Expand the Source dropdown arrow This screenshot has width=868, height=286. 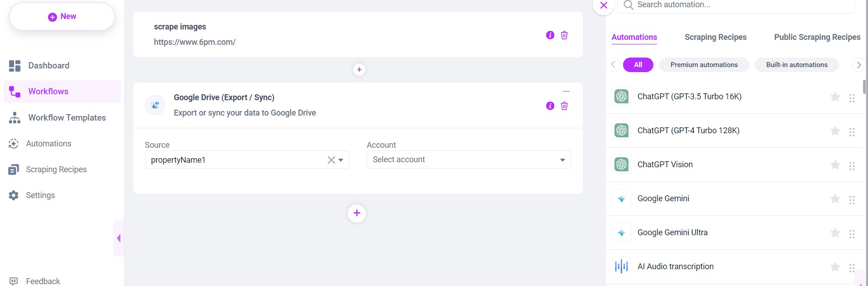[341, 160]
